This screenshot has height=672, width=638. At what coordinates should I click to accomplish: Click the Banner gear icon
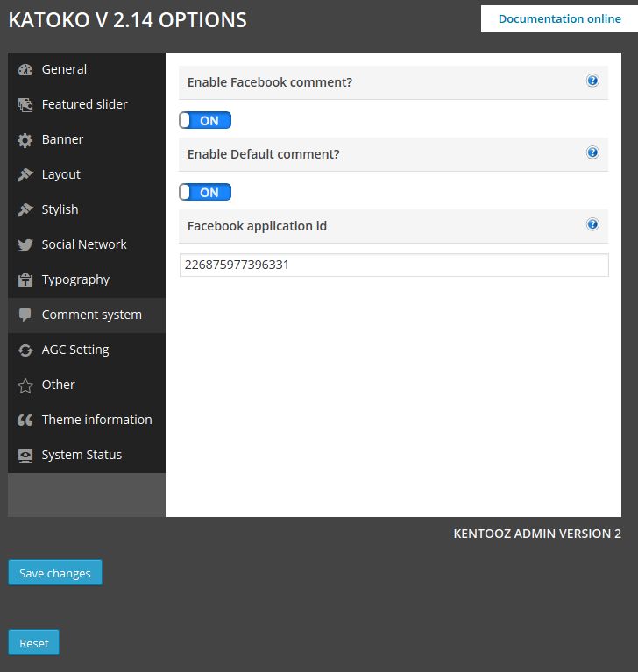coord(25,140)
